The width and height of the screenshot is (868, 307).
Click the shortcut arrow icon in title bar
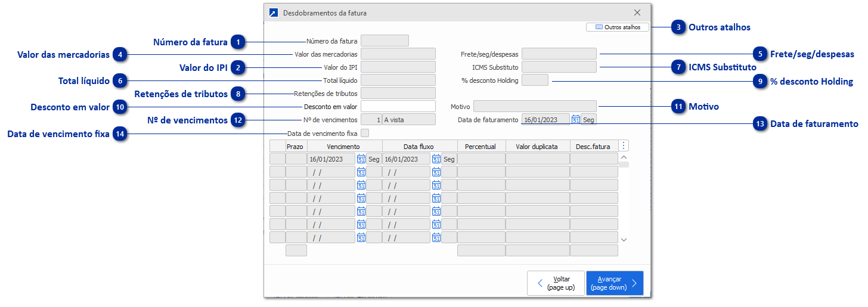tap(274, 13)
